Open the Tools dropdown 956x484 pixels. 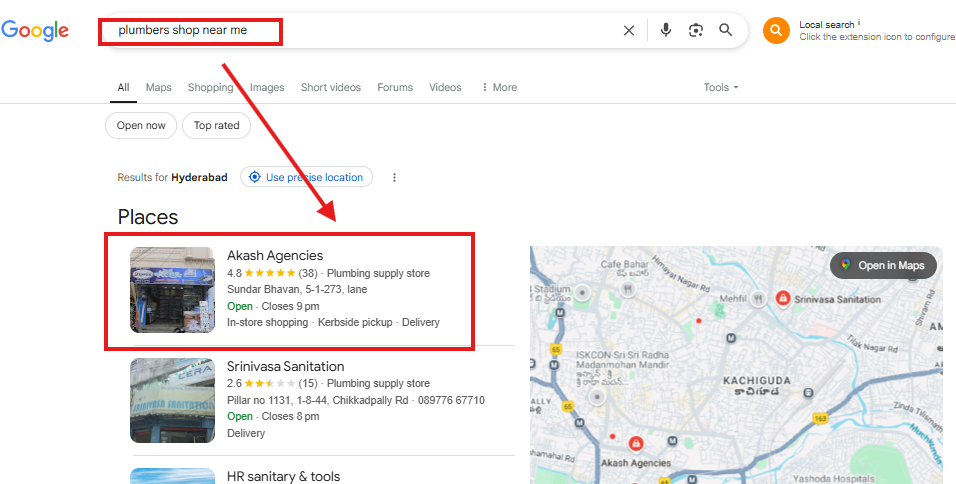pyautogui.click(x=721, y=87)
